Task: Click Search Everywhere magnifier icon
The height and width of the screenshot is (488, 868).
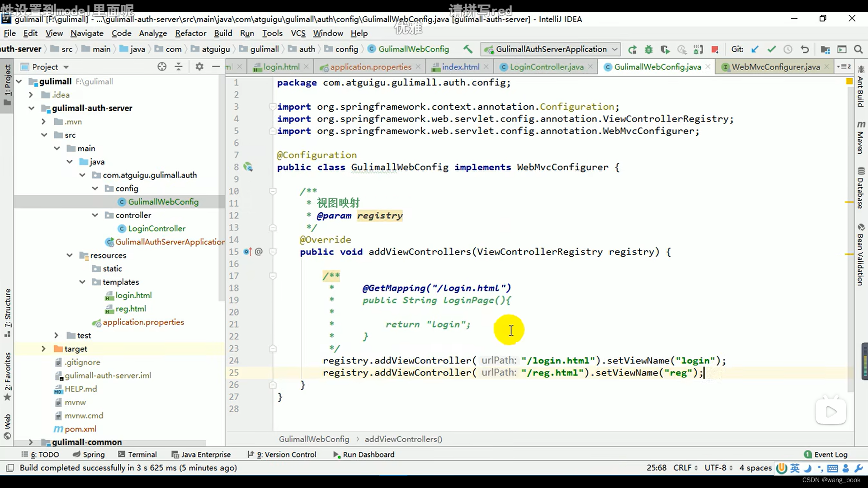Action: [859, 49]
